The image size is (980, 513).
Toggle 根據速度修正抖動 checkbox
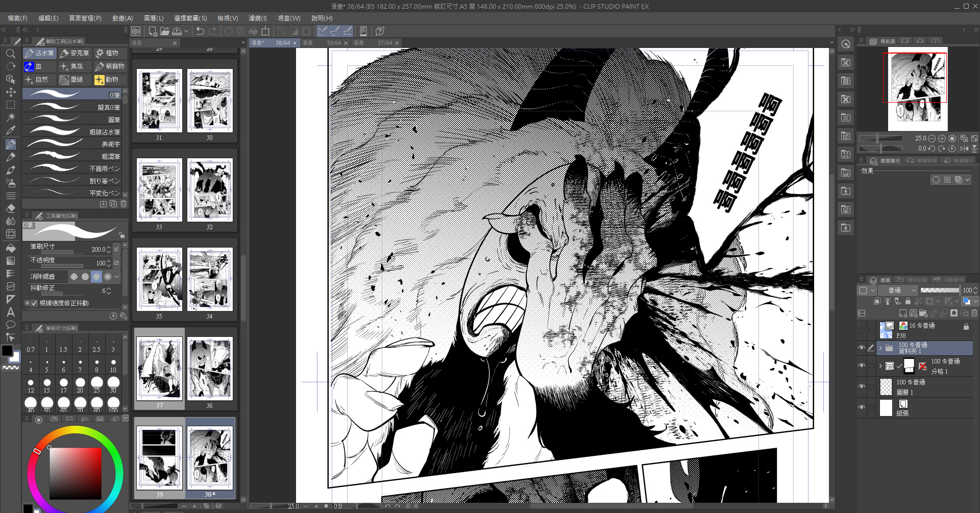pyautogui.click(x=34, y=303)
